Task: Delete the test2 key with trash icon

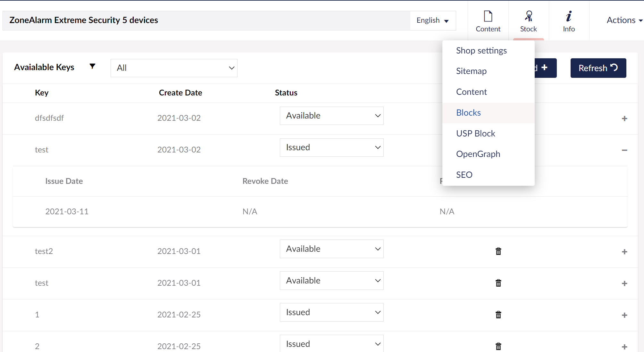Action: (498, 251)
